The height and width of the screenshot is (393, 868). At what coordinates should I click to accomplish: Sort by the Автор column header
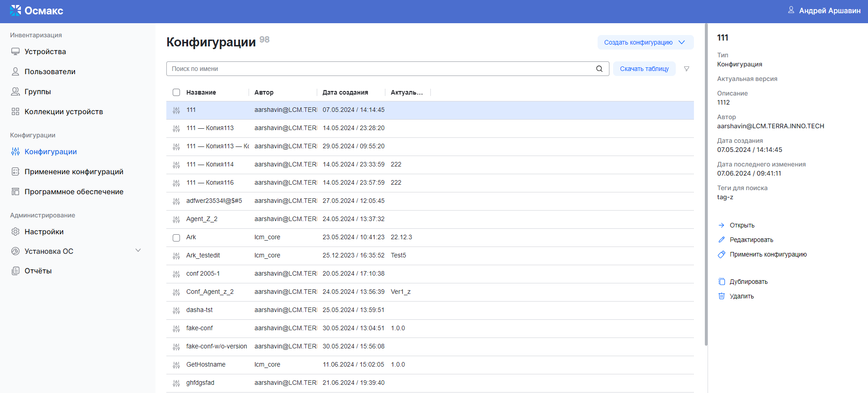coord(264,92)
